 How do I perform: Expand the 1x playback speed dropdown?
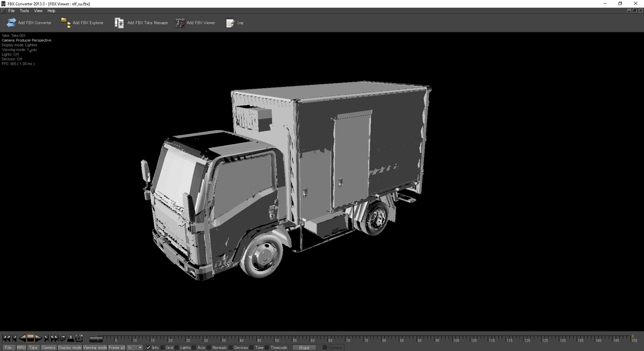coord(140,347)
